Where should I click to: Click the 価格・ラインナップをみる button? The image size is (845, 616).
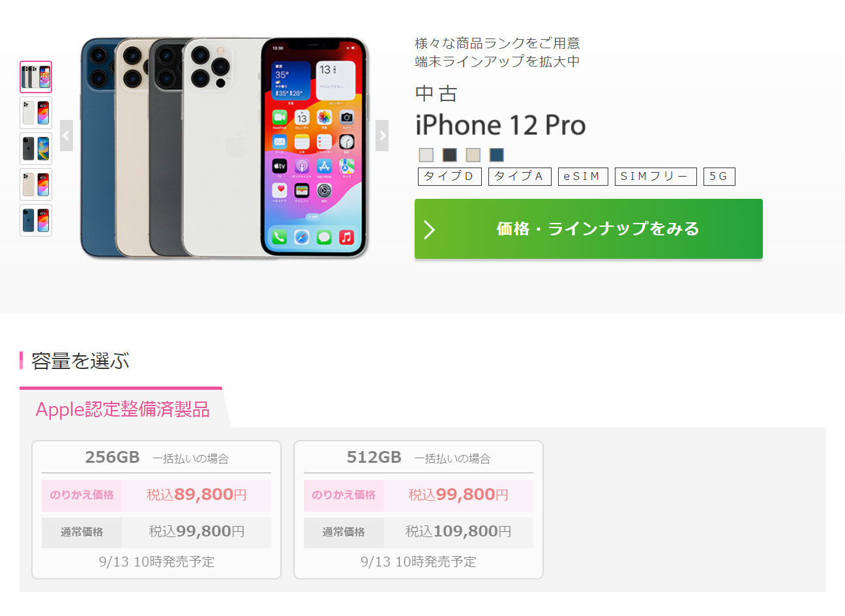pos(589,229)
